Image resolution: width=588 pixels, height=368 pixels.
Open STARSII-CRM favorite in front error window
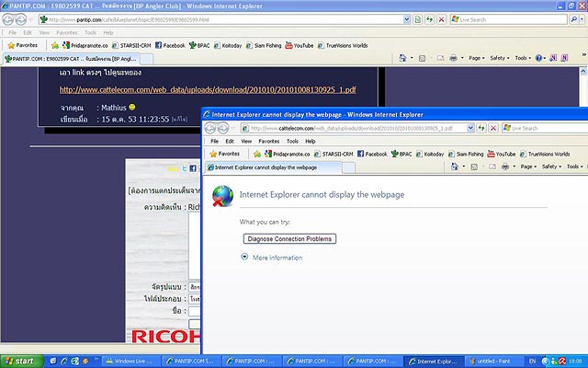pos(334,154)
